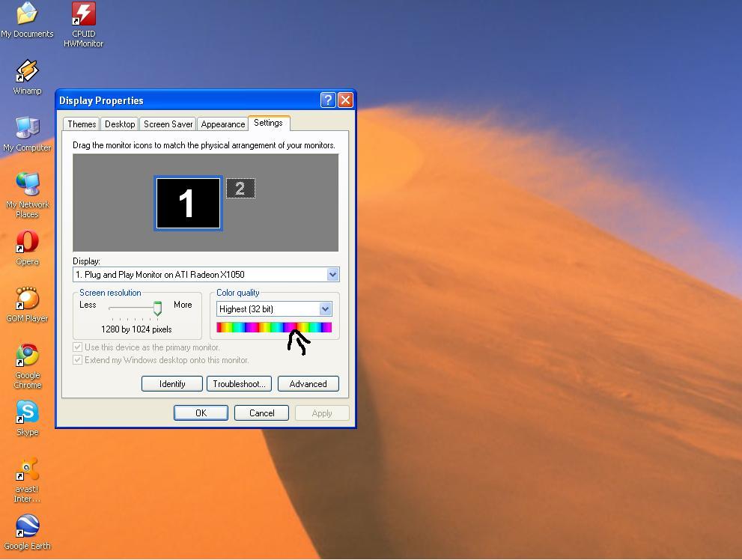Screen dimensions: 742x560
Task: Select the Google Earth shortcut
Action: (27, 532)
